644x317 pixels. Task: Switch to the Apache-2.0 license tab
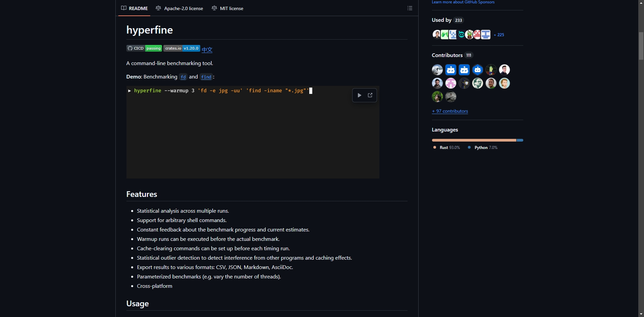179,8
